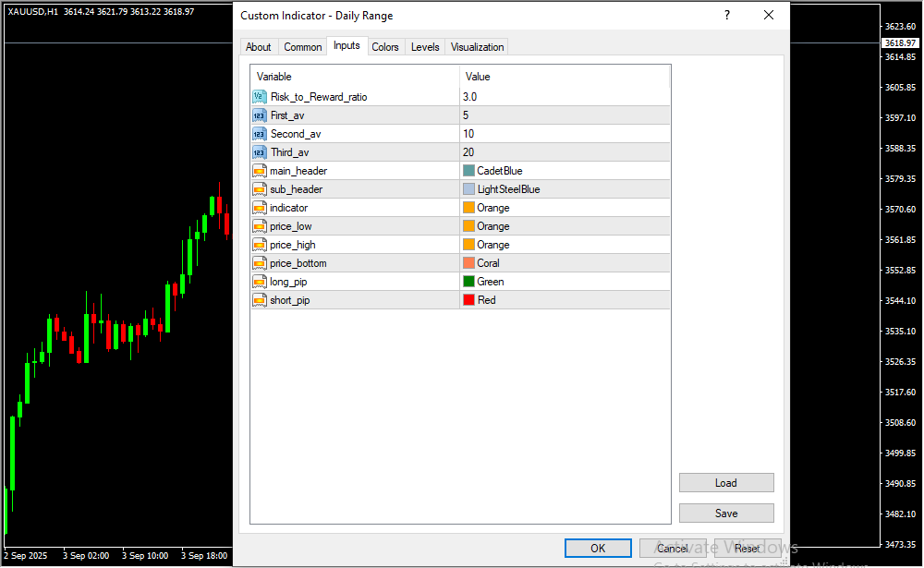Click the main_header color type icon
Viewport: 924px width, 568px height.
tap(259, 171)
